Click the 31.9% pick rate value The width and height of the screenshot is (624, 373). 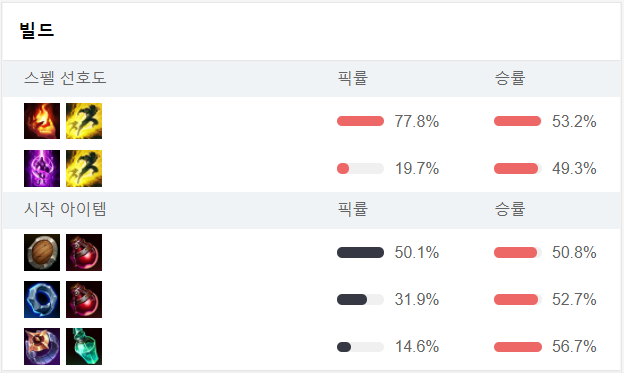[x=417, y=299]
